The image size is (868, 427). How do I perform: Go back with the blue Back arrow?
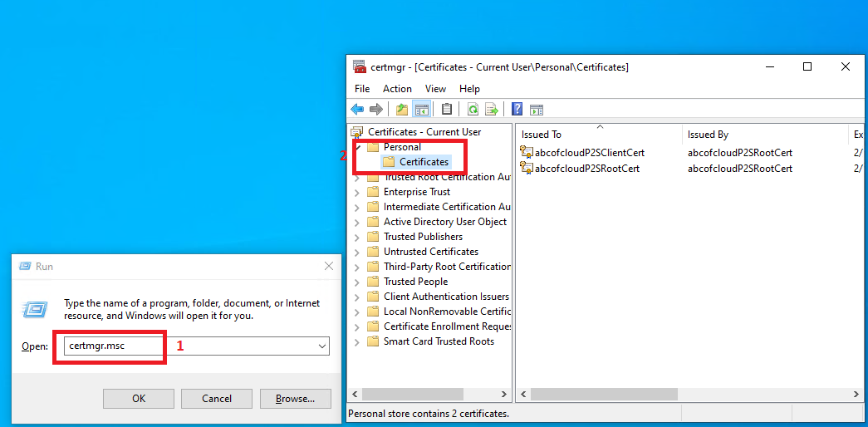357,109
